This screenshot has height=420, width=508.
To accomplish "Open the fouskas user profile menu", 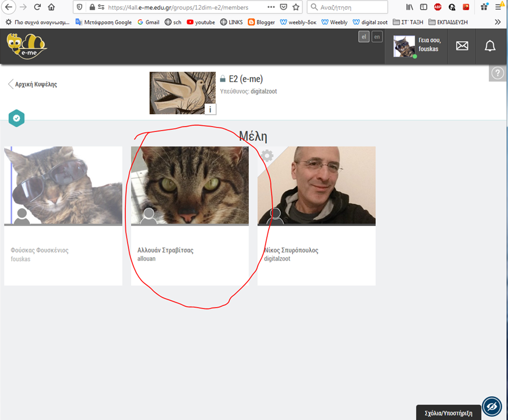I will coord(416,46).
